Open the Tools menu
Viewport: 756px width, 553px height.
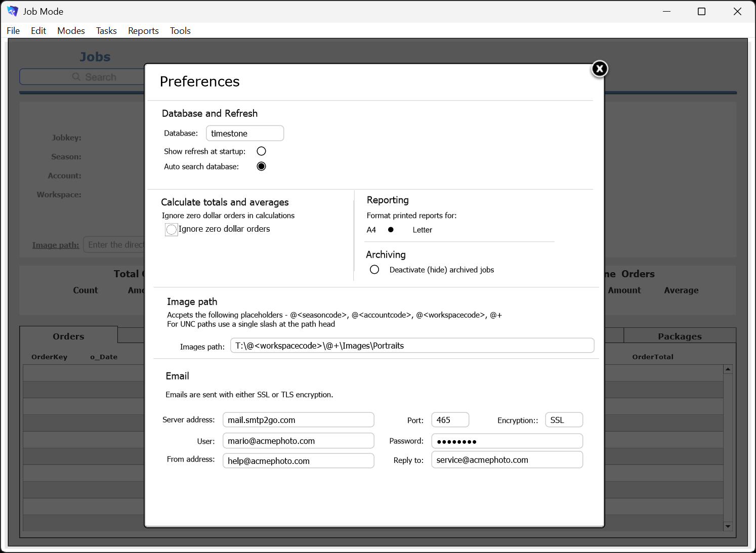(x=180, y=30)
